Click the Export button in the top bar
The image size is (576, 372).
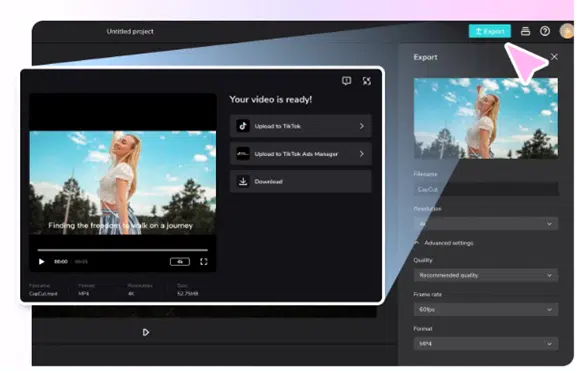(489, 31)
